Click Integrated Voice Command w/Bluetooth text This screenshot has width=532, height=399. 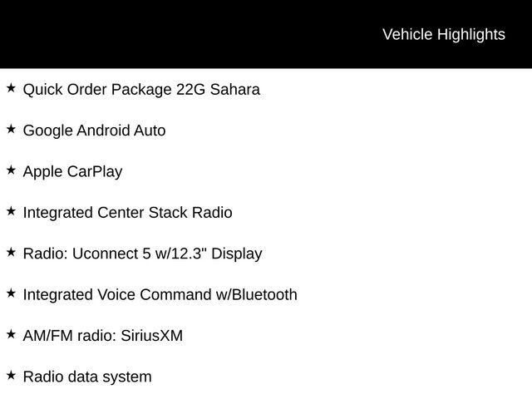pyautogui.click(x=160, y=294)
